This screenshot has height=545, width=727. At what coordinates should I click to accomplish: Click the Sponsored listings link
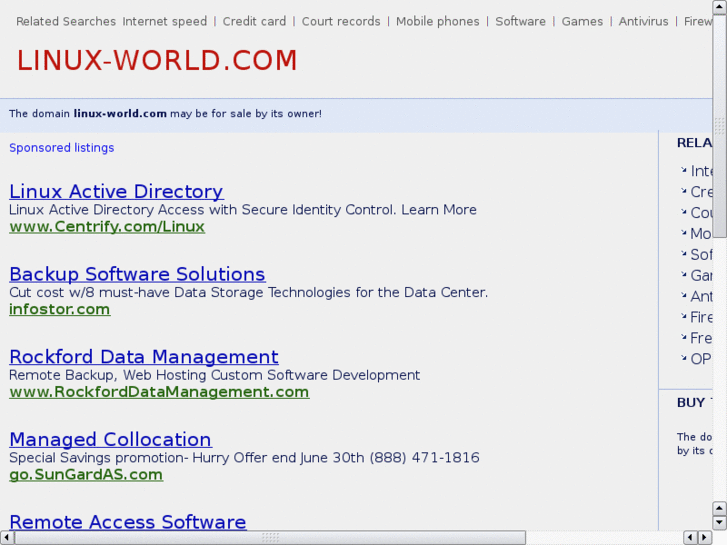point(62,148)
